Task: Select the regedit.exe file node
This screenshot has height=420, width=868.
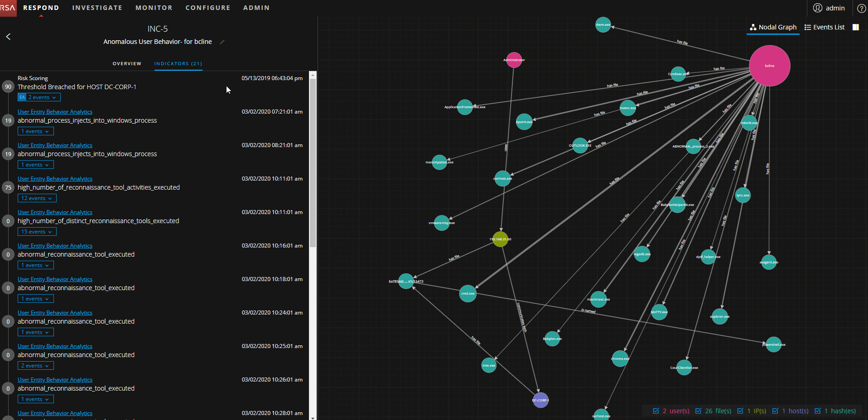Action: coord(642,254)
